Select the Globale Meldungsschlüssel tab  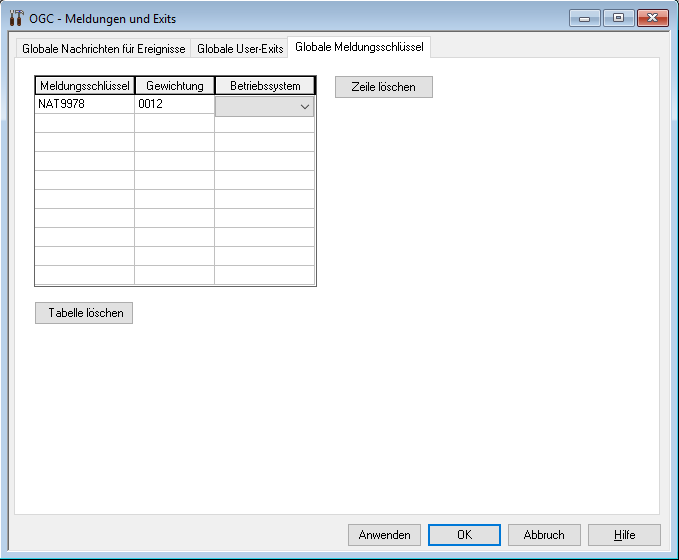pos(359,48)
